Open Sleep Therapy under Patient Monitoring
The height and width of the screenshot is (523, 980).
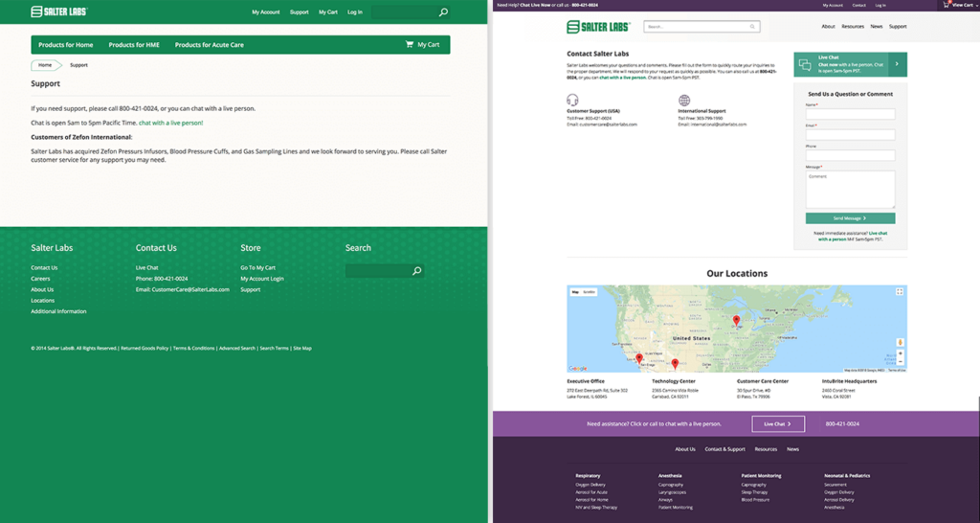pos(754,492)
